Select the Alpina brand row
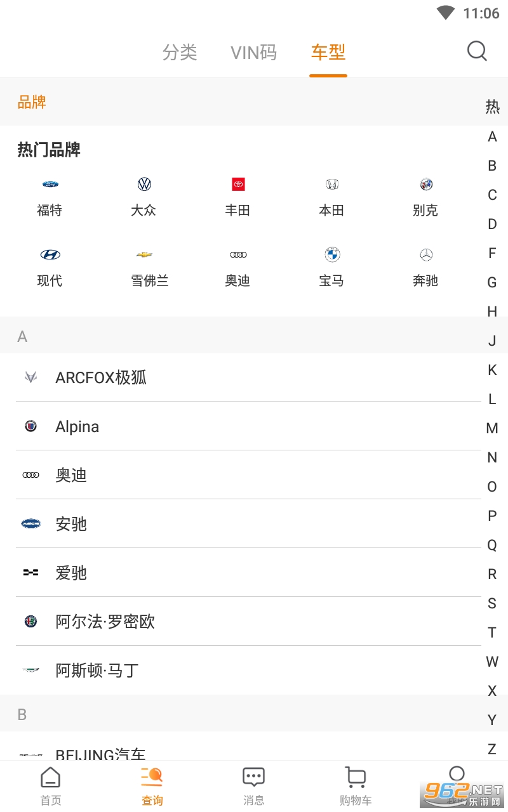The width and height of the screenshot is (508, 812). coord(77,426)
